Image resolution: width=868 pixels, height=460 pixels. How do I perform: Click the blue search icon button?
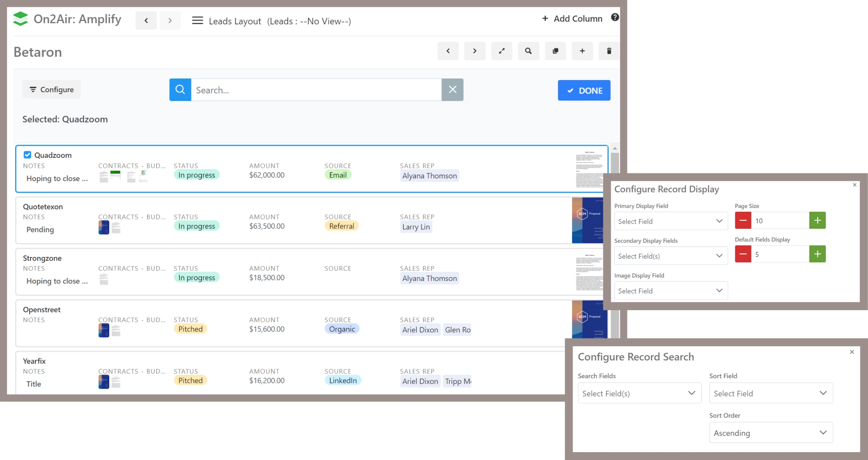(x=180, y=90)
